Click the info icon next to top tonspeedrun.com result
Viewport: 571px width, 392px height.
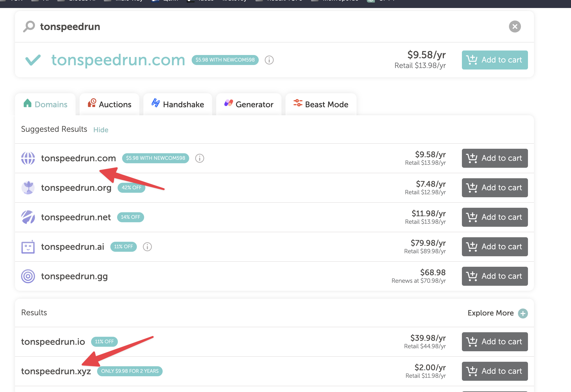point(269,60)
